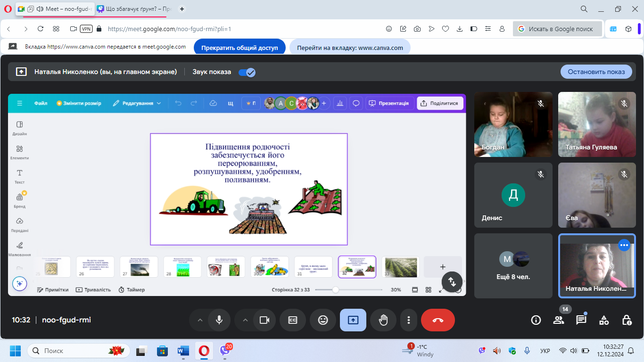The width and height of the screenshot is (644, 362).
Task: Click the undo arrow in Canva
Action: (x=178, y=103)
